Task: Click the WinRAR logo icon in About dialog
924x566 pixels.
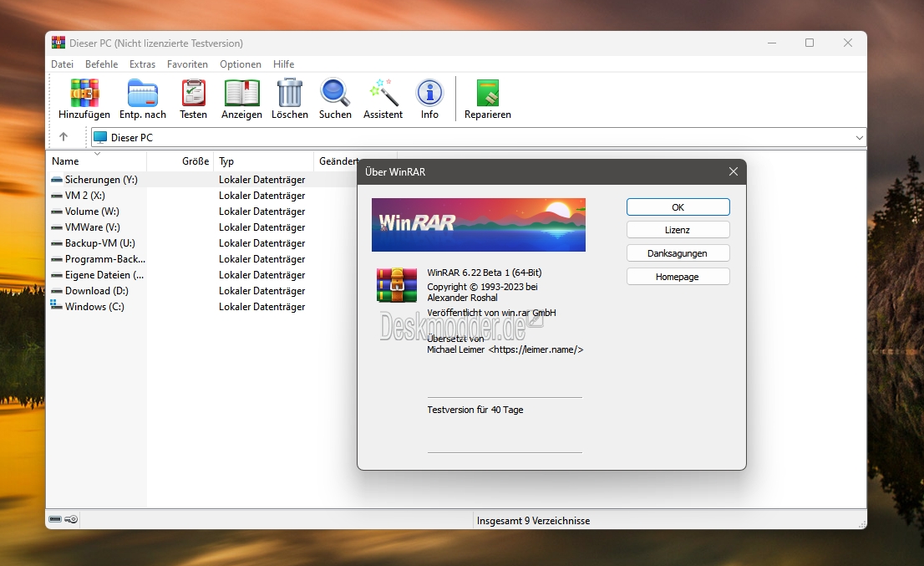Action: tap(397, 285)
